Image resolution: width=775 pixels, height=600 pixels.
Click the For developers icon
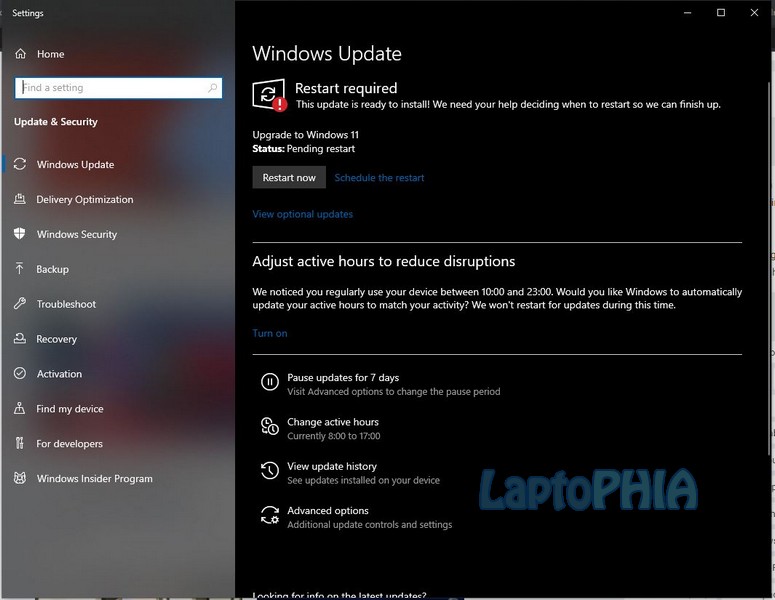(19, 443)
